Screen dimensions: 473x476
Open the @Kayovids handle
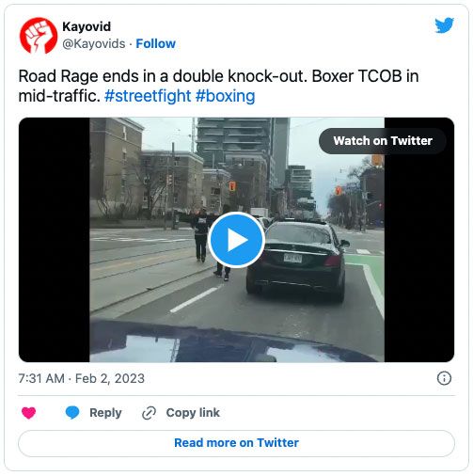[94, 43]
